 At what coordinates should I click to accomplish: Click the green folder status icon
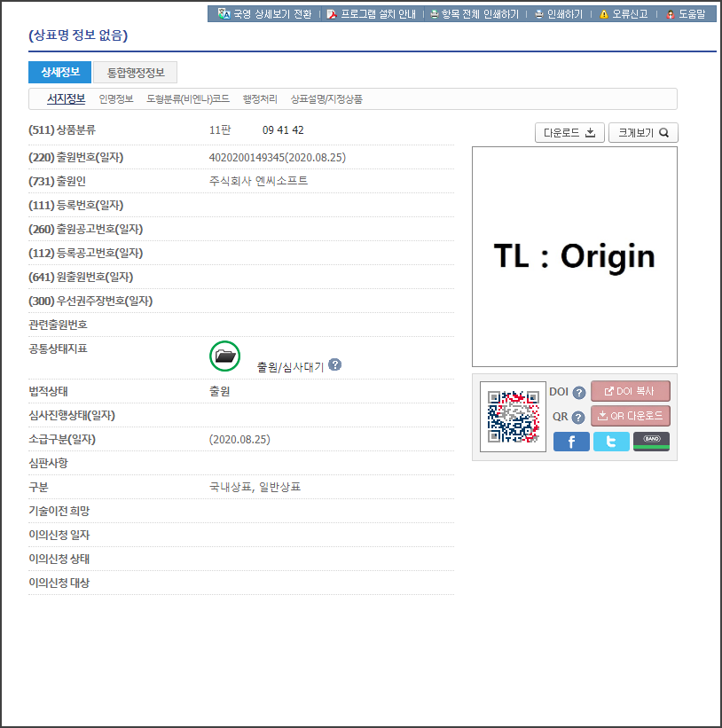[x=224, y=356]
